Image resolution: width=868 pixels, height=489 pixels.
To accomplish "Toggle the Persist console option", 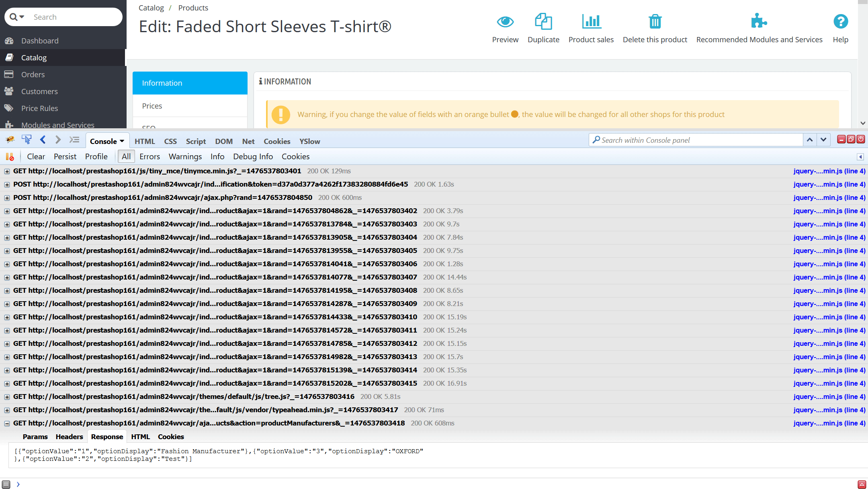I will (65, 156).
